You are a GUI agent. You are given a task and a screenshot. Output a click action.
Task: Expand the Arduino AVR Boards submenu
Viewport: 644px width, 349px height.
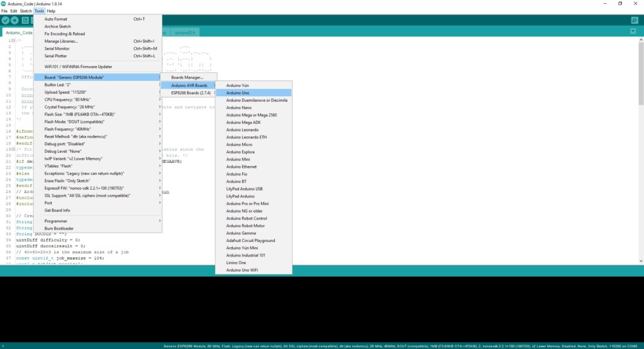[188, 86]
